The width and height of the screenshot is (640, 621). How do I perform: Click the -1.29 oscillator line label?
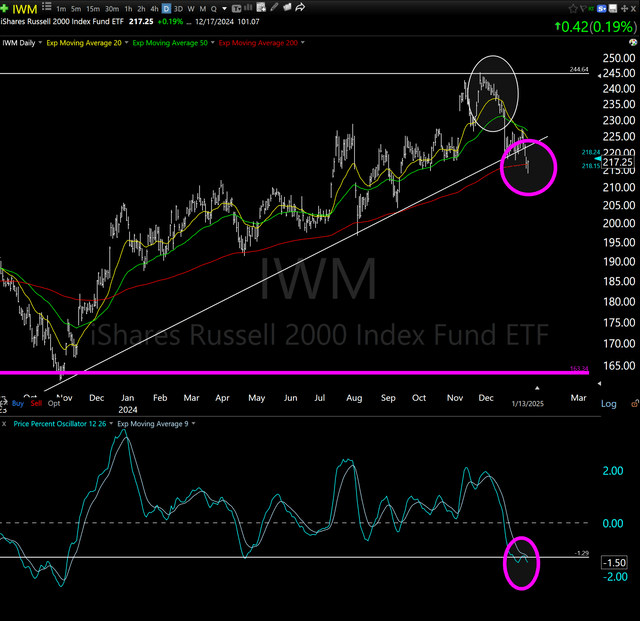(x=582, y=553)
